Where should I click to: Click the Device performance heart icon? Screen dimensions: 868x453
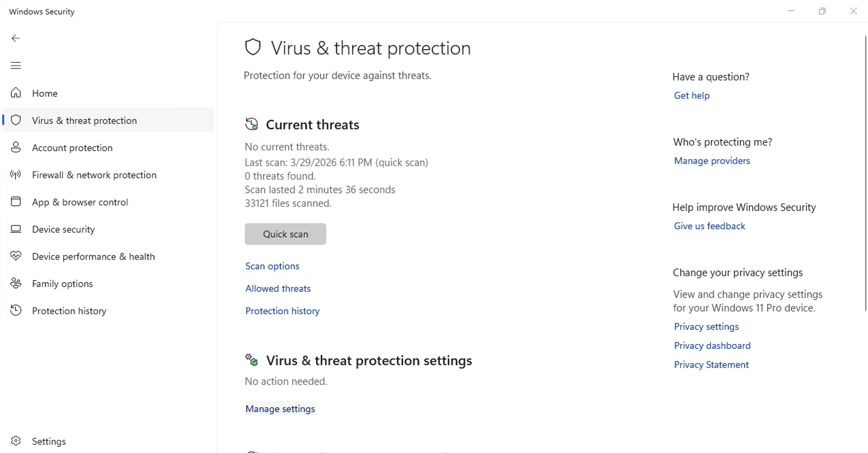(x=16, y=256)
